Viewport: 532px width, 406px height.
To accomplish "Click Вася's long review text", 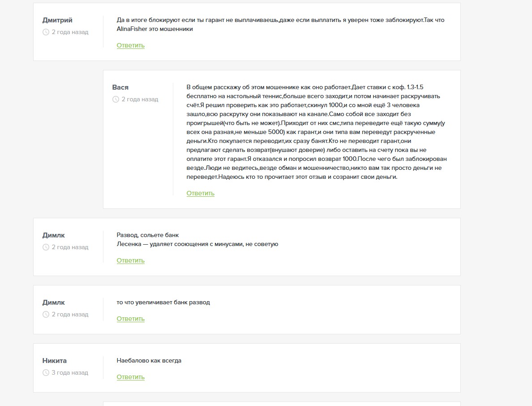I will pyautogui.click(x=316, y=132).
